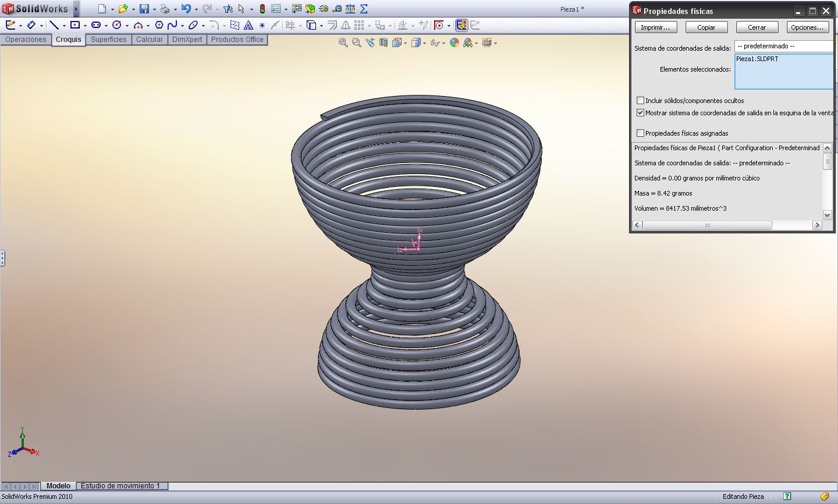This screenshot has height=504, width=838.
Task: Undo the last action
Action: click(186, 9)
